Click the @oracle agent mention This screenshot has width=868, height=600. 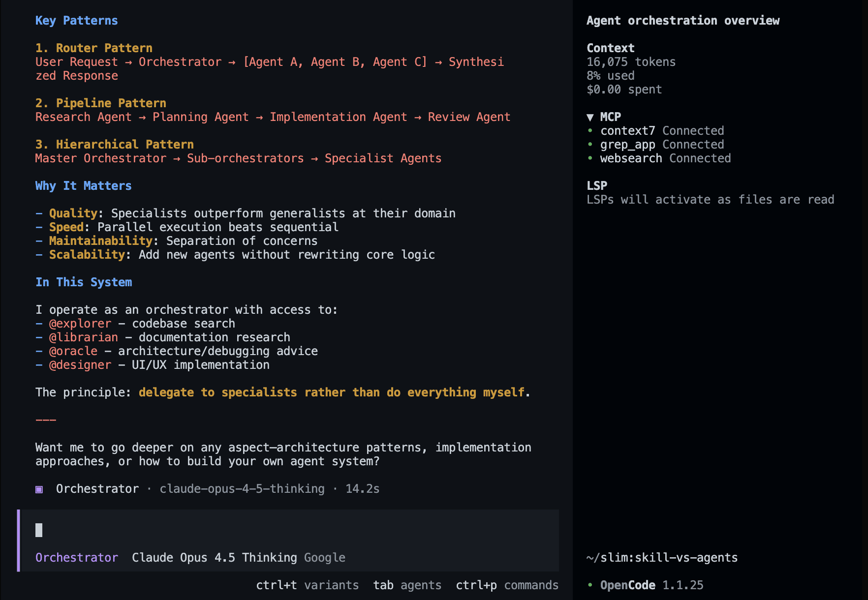pyautogui.click(x=73, y=351)
